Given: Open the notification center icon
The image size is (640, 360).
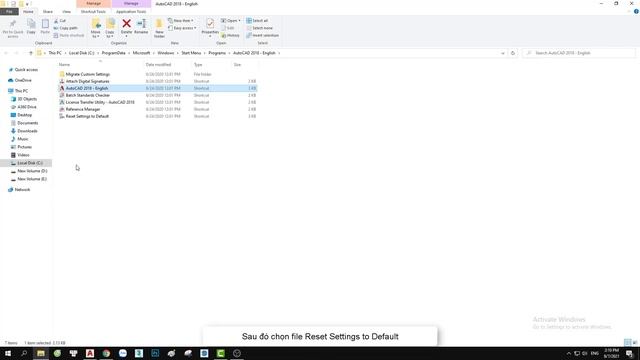Looking at the screenshot, I should [630, 353].
